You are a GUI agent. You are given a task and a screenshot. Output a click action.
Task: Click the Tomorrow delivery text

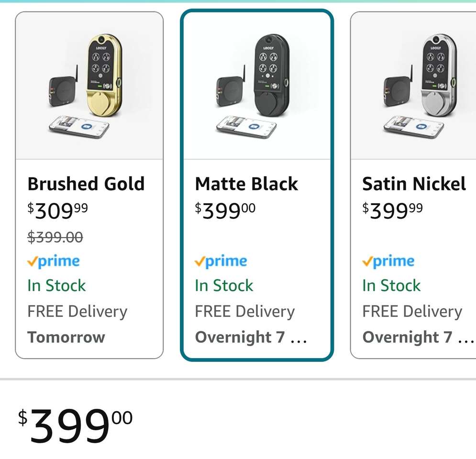[x=66, y=337]
